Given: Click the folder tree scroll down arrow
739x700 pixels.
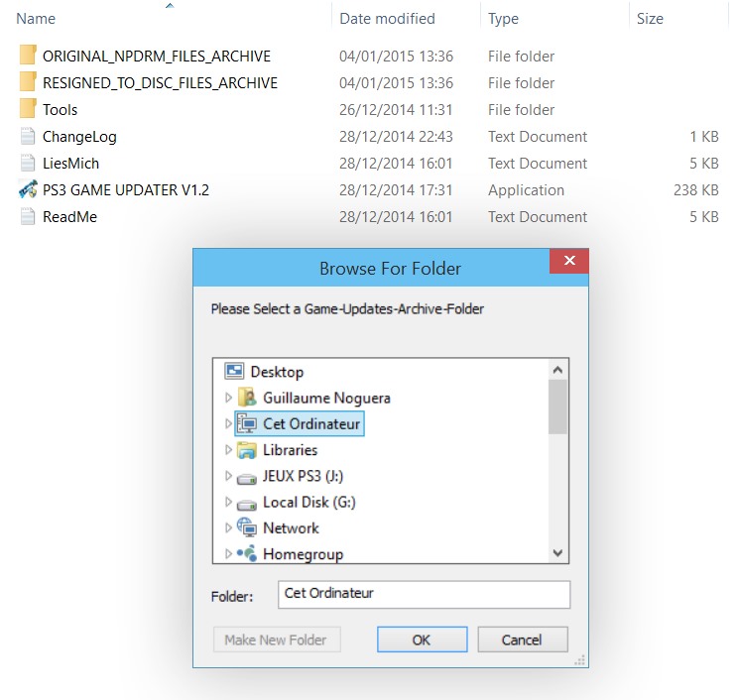Looking at the screenshot, I should tap(557, 552).
